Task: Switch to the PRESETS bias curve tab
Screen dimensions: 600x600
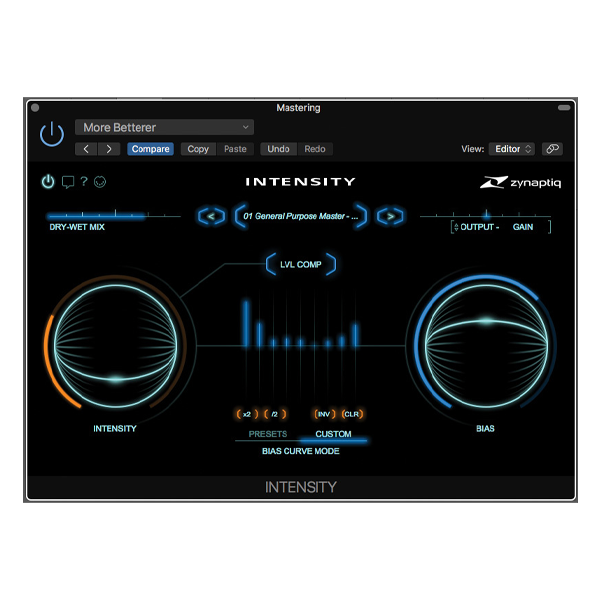Action: [268, 434]
